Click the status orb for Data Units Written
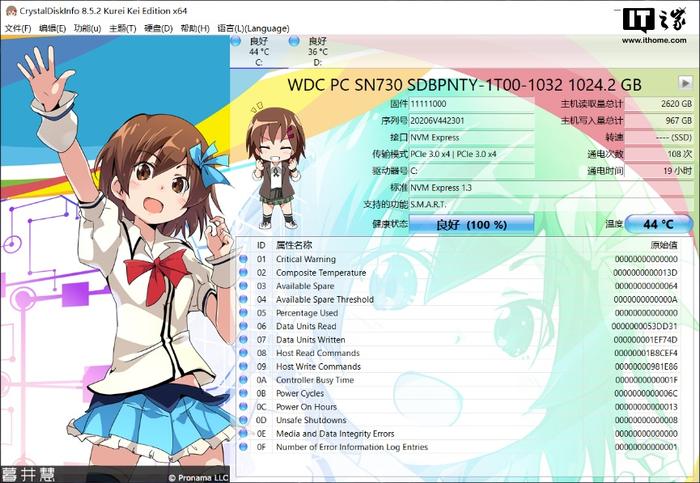The image size is (700, 483). coord(243,339)
